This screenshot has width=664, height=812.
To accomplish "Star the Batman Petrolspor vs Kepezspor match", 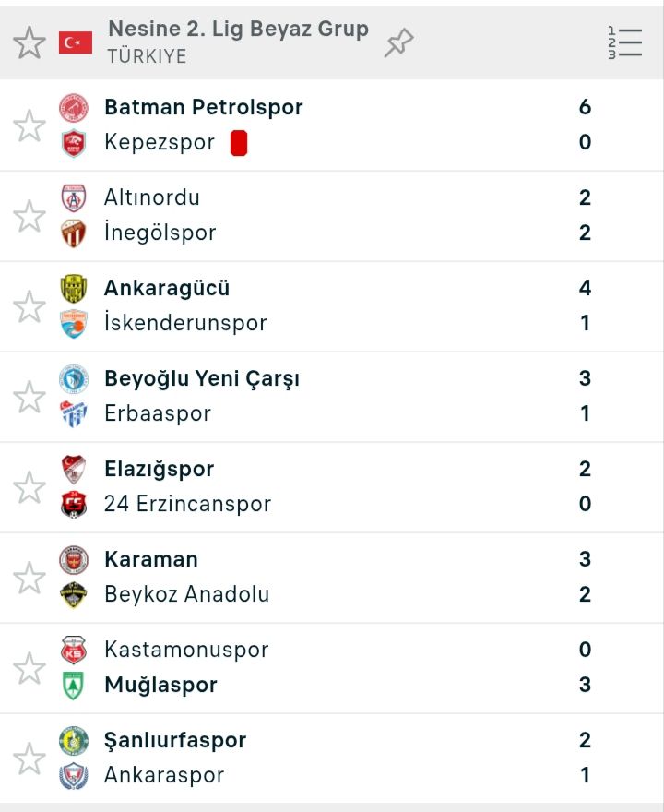I will pyautogui.click(x=30, y=125).
